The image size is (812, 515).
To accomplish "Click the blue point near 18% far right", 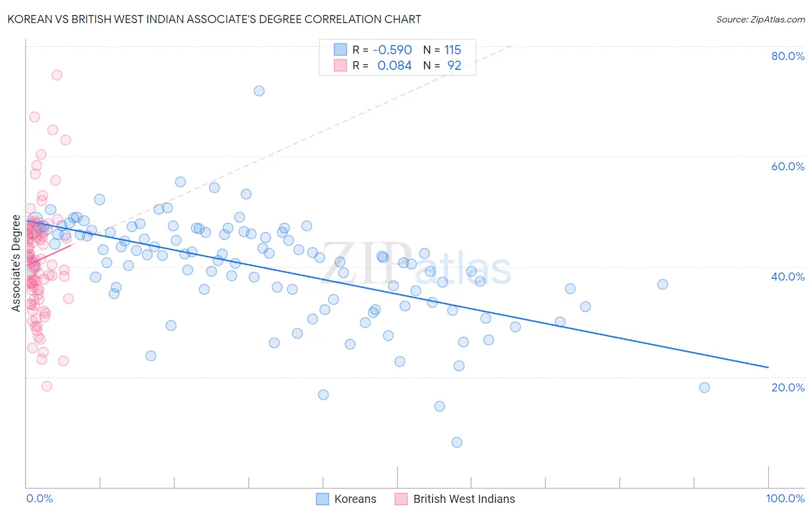I will pyautogui.click(x=705, y=387).
